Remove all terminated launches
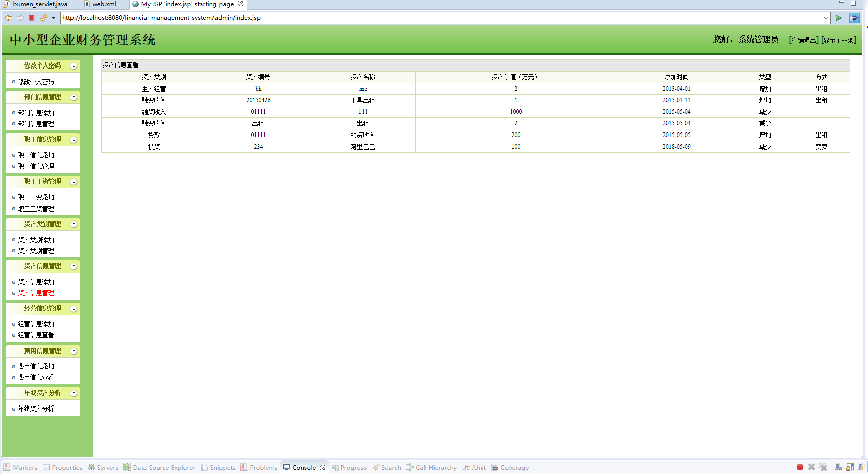868x474 pixels. tap(823, 467)
